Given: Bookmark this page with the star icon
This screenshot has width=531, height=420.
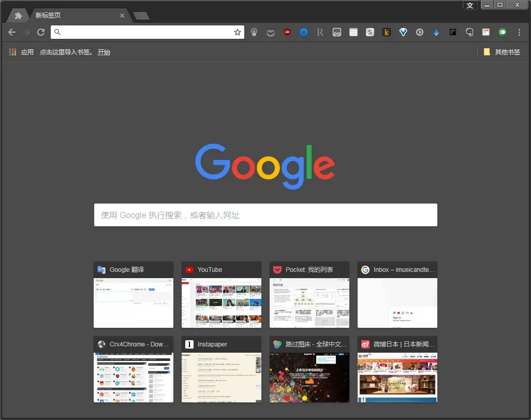Looking at the screenshot, I should tap(238, 32).
